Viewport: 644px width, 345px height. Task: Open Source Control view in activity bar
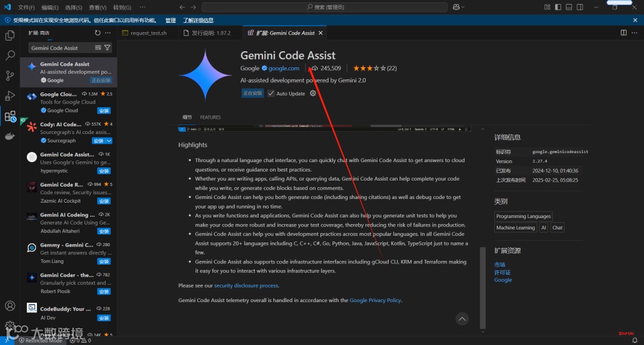click(10, 76)
